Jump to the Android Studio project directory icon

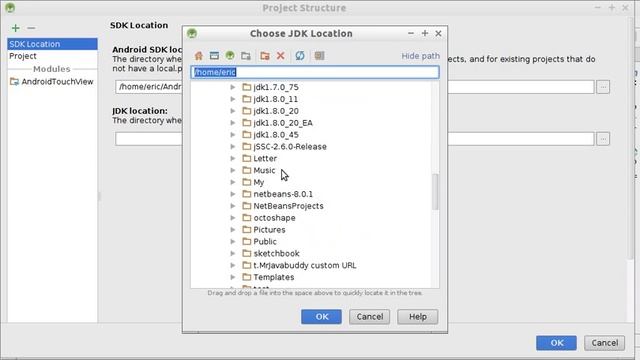pyautogui.click(x=230, y=56)
